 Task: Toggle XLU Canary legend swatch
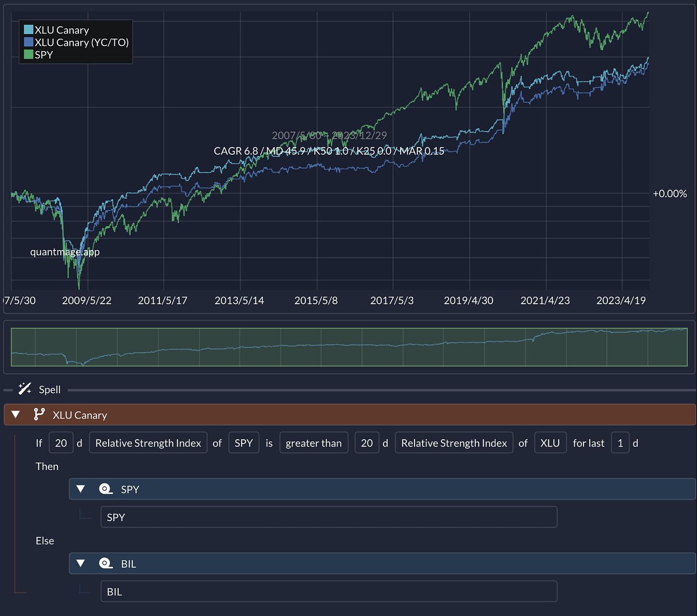[29, 30]
